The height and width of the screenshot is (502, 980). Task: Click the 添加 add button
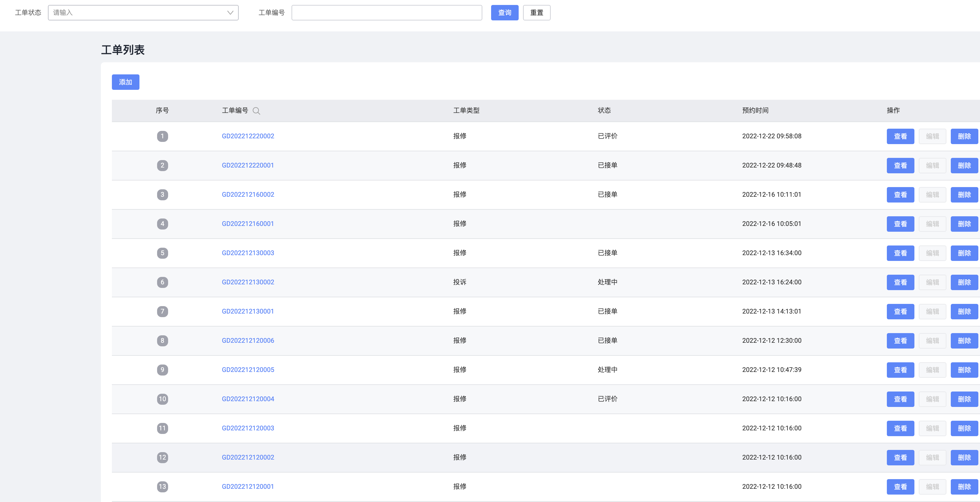tap(125, 82)
